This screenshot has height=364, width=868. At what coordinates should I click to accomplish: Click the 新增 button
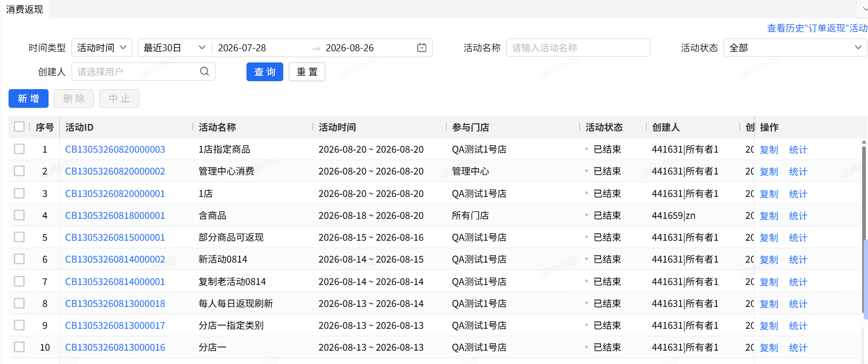(x=28, y=98)
